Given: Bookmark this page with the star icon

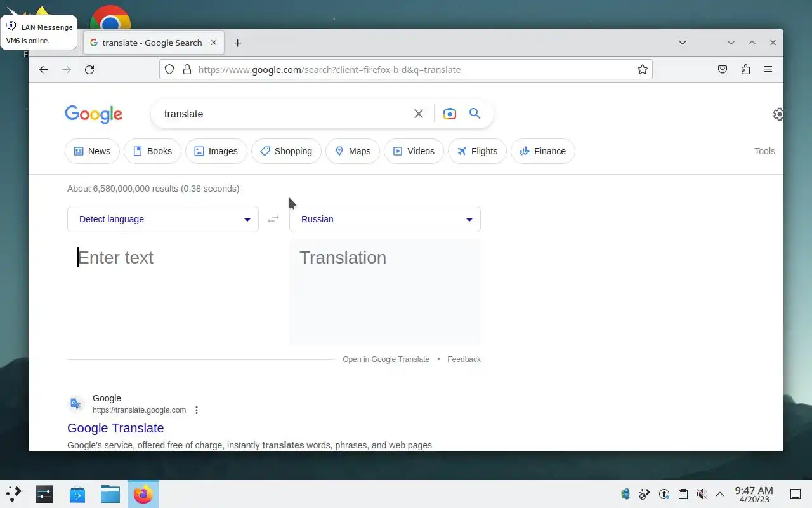Looking at the screenshot, I should 643,70.
